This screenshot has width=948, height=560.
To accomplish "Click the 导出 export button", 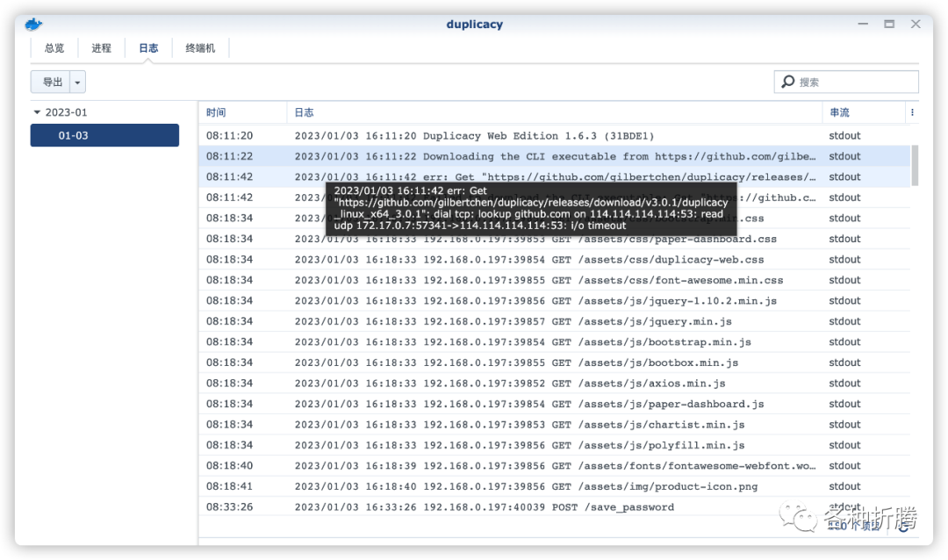I will pos(52,83).
